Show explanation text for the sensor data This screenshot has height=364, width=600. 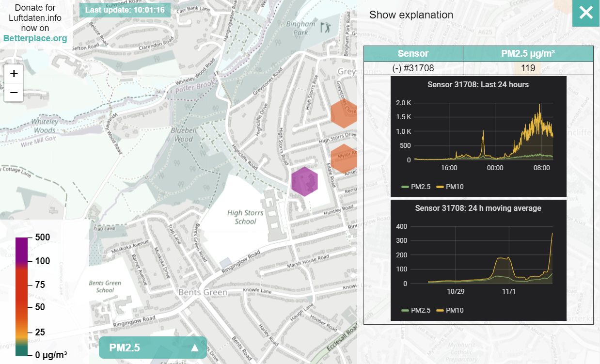[x=411, y=15]
